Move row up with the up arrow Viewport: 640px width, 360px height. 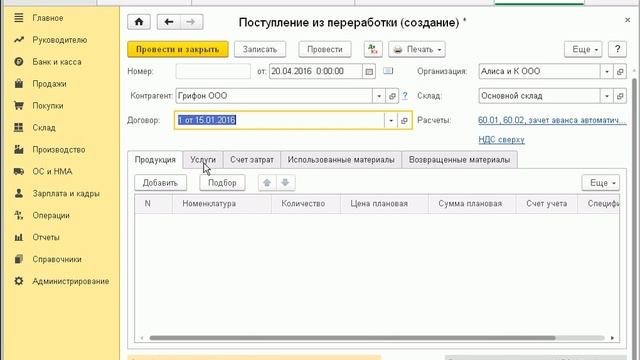267,183
